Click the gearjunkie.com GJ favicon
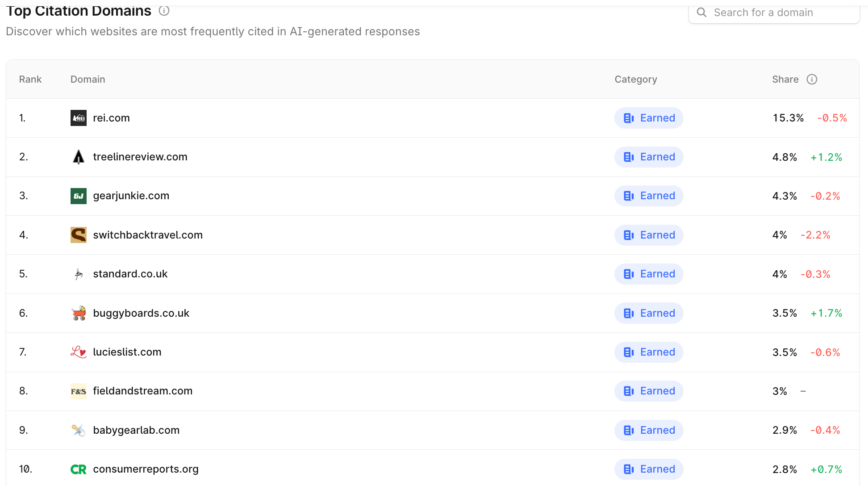The height and width of the screenshot is (486, 868). point(79,196)
